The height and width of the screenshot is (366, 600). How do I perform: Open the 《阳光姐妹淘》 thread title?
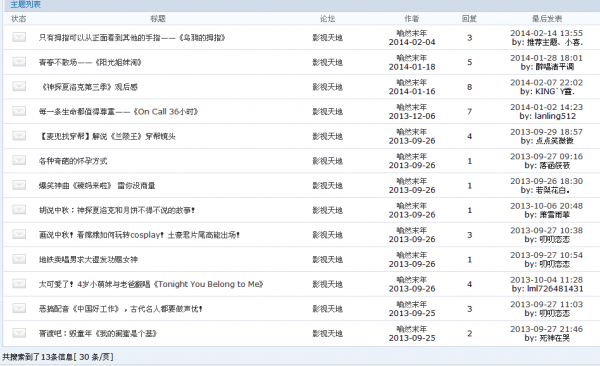[90, 62]
